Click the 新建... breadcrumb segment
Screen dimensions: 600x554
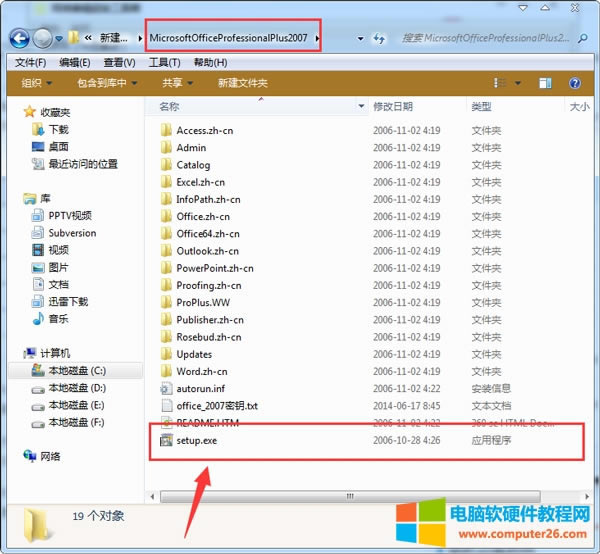pos(114,38)
